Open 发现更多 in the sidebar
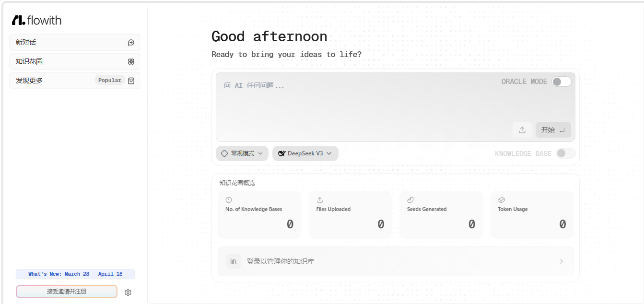 75,81
